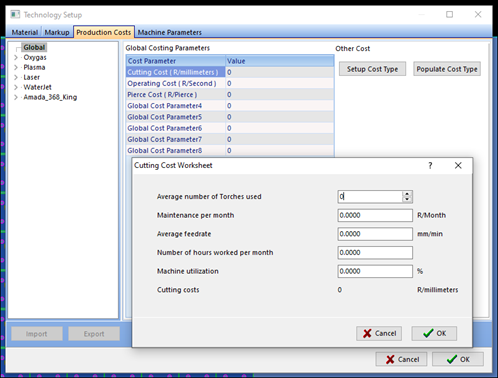
Task: Select the Plasma tree item label
Action: click(34, 67)
